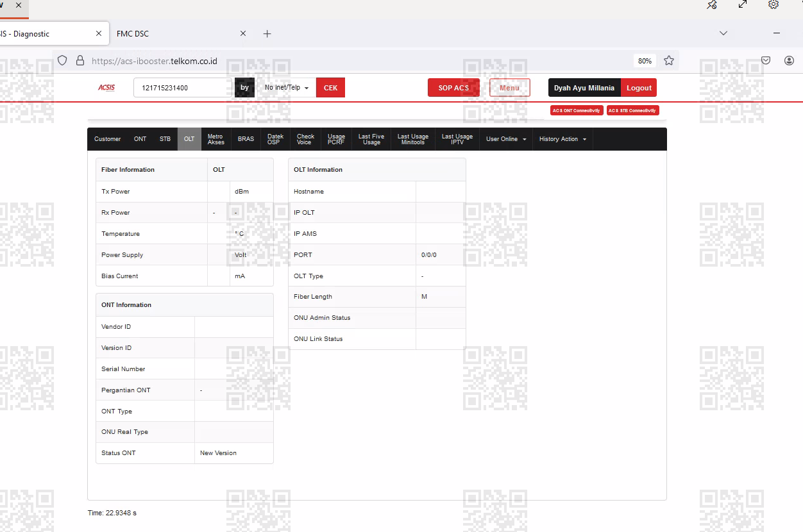Close the Diagnostic tab
This screenshot has height=532, width=803.
point(98,33)
